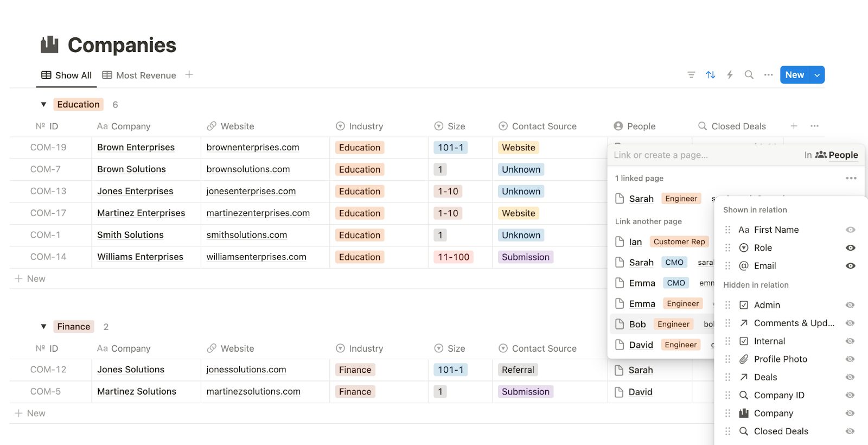The width and height of the screenshot is (868, 445).
Task: Click drag handle beside Company ID
Action: (728, 395)
